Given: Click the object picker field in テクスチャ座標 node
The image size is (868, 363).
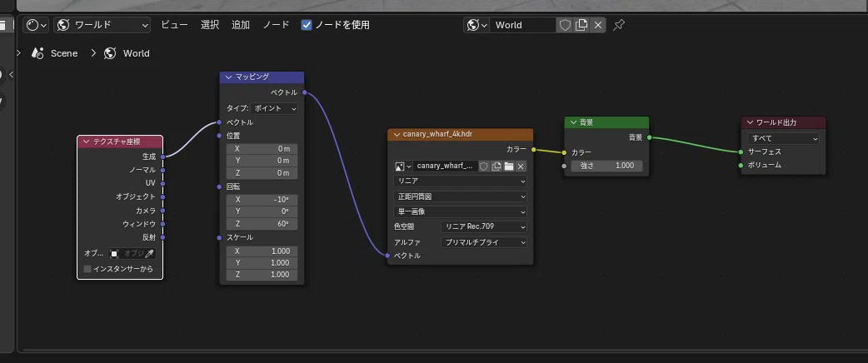Looking at the screenshot, I should click(x=132, y=253).
